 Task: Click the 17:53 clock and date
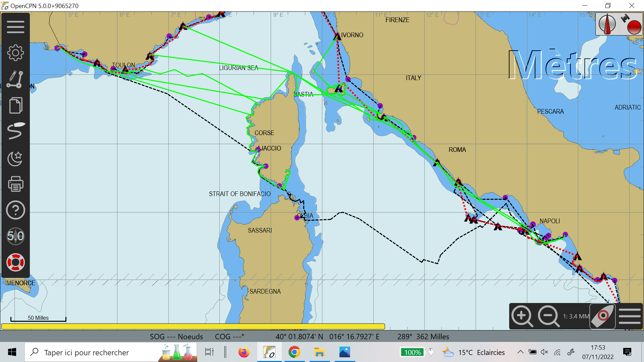598,352
